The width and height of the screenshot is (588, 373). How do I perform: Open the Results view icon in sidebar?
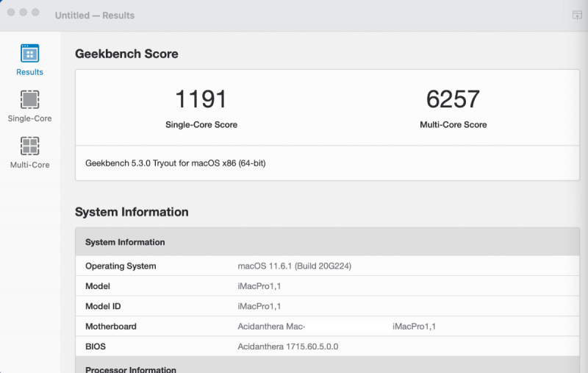pos(29,54)
